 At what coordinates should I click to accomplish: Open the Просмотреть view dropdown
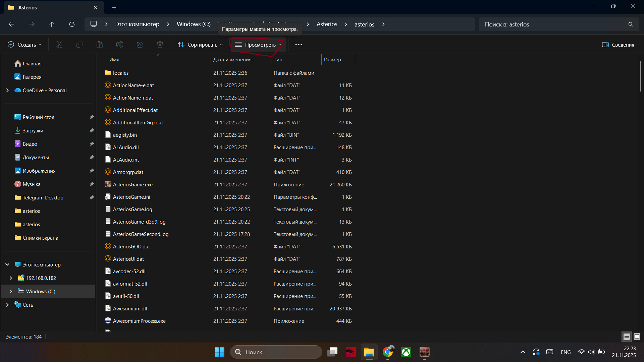pos(258,45)
